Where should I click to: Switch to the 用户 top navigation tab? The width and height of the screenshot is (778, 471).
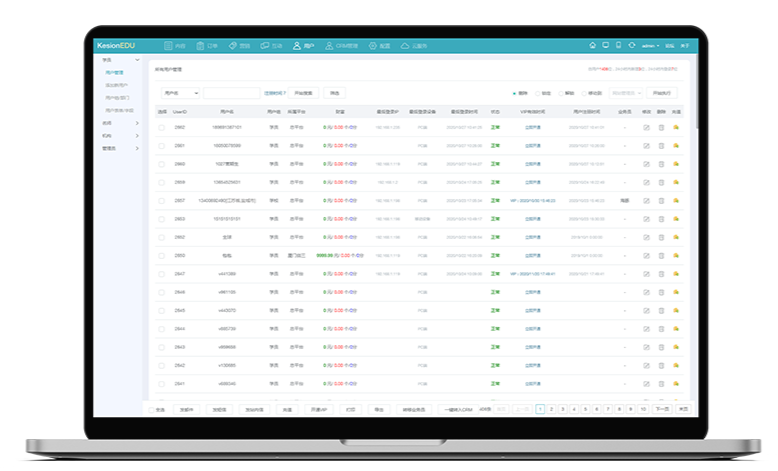point(304,46)
